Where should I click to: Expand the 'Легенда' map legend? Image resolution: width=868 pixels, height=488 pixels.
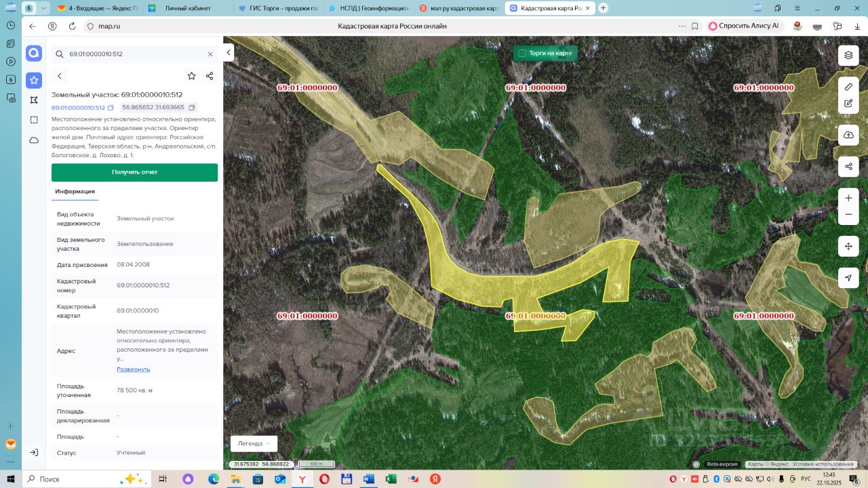[254, 443]
